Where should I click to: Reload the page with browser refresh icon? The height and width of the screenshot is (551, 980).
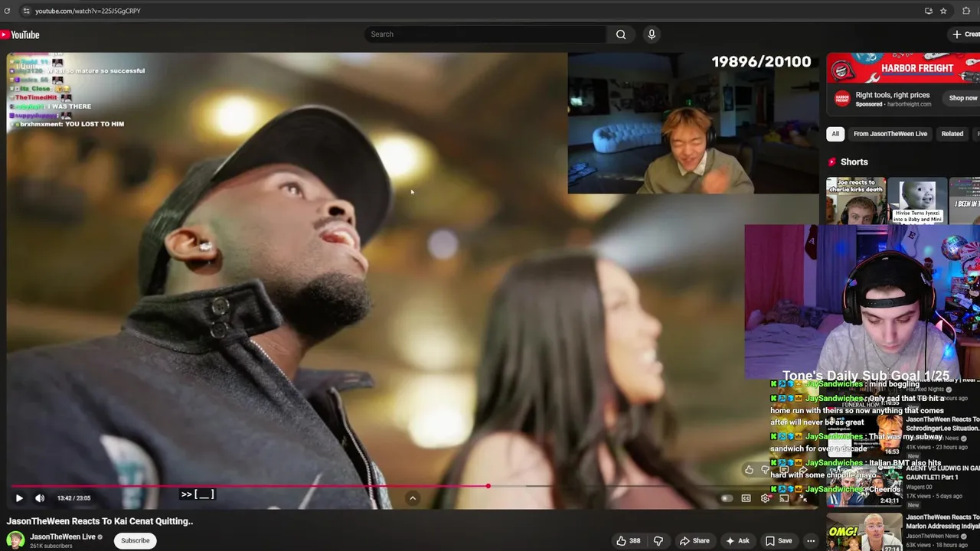click(7, 11)
